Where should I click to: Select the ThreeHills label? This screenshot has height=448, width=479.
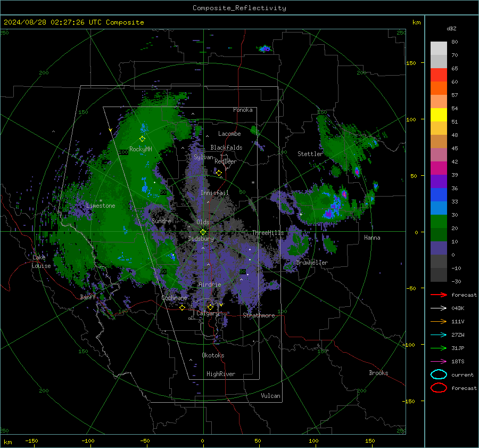[x=268, y=233]
